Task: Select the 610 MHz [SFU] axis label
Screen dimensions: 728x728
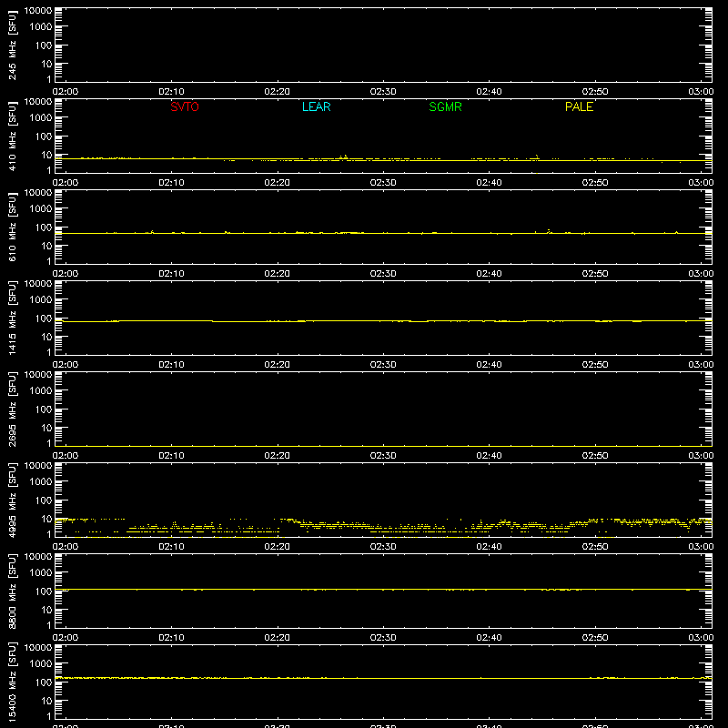Action: [x=12, y=227]
